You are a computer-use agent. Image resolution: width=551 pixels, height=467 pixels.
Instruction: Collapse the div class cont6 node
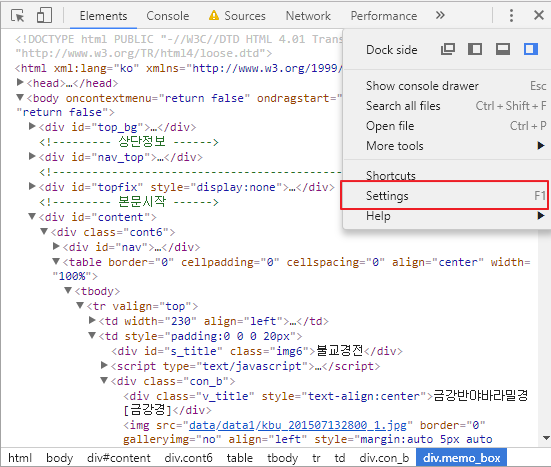click(x=44, y=231)
